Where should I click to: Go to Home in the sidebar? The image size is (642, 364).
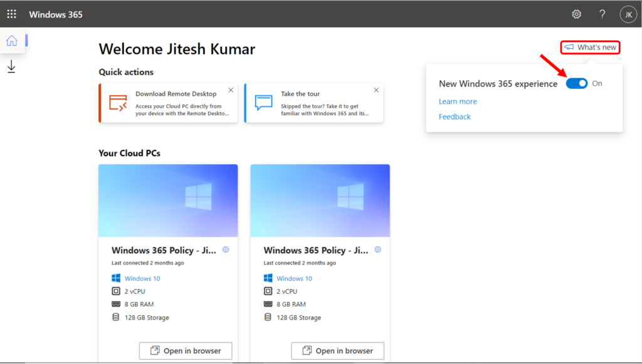(12, 41)
